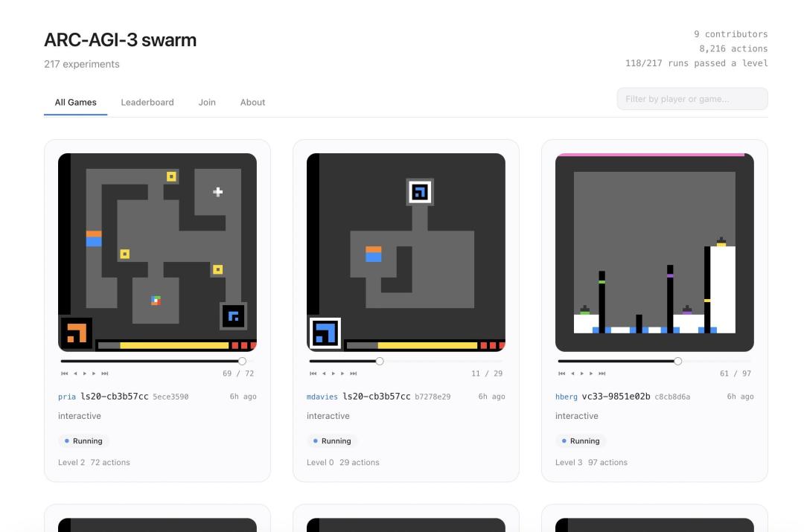Jump to last frame in mdavies' replay
804x532 pixels.
[354, 374]
